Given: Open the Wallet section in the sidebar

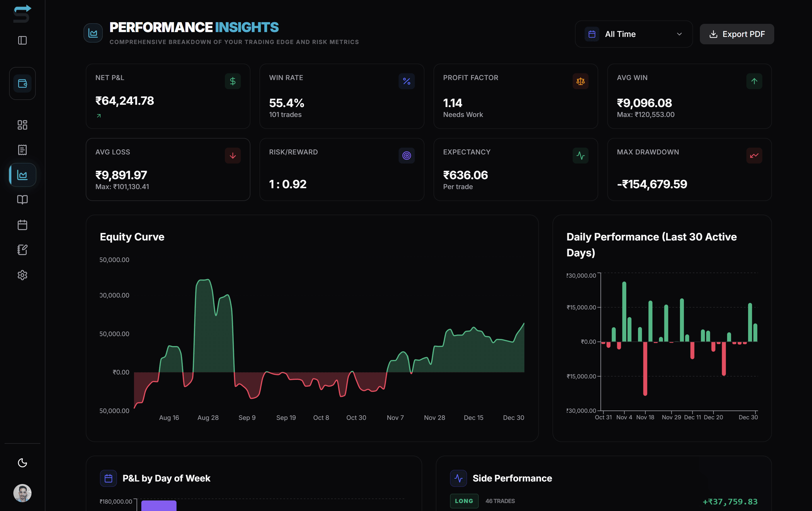Looking at the screenshot, I should [x=22, y=83].
